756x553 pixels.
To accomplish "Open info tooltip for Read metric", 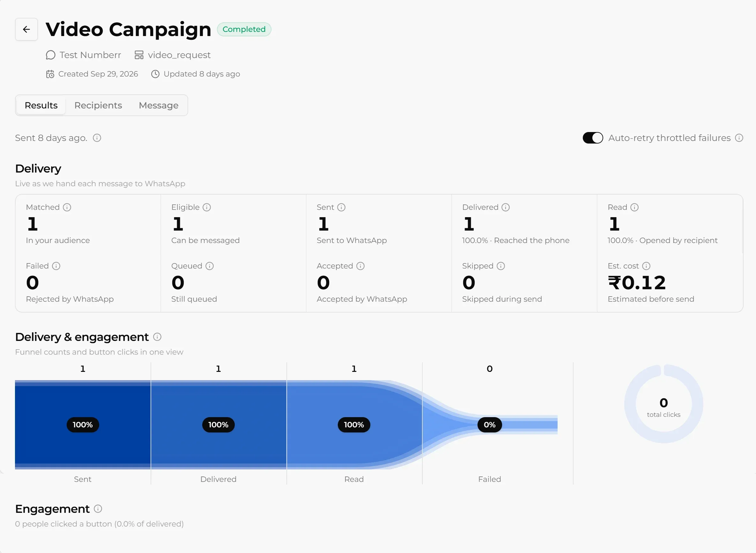I will click(634, 207).
